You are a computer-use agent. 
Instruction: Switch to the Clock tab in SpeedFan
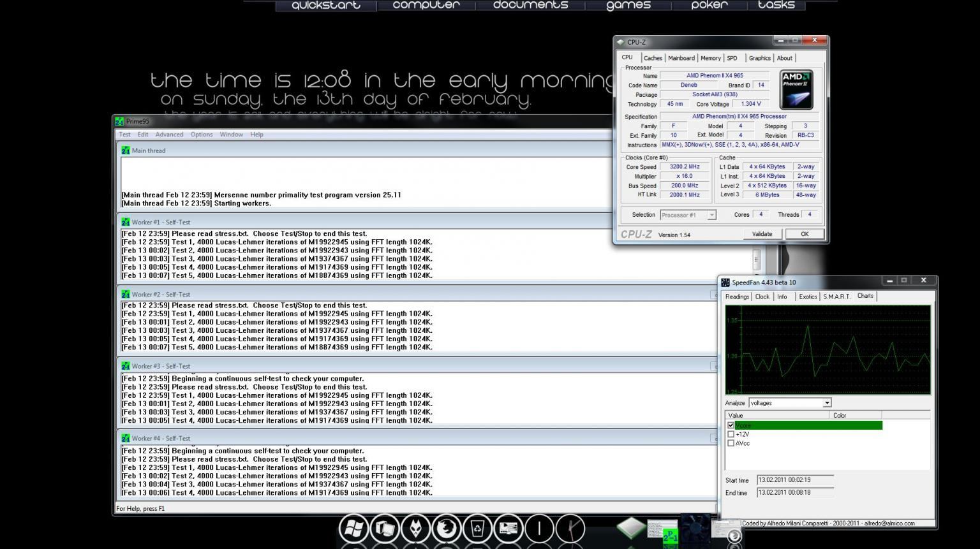[762, 296]
